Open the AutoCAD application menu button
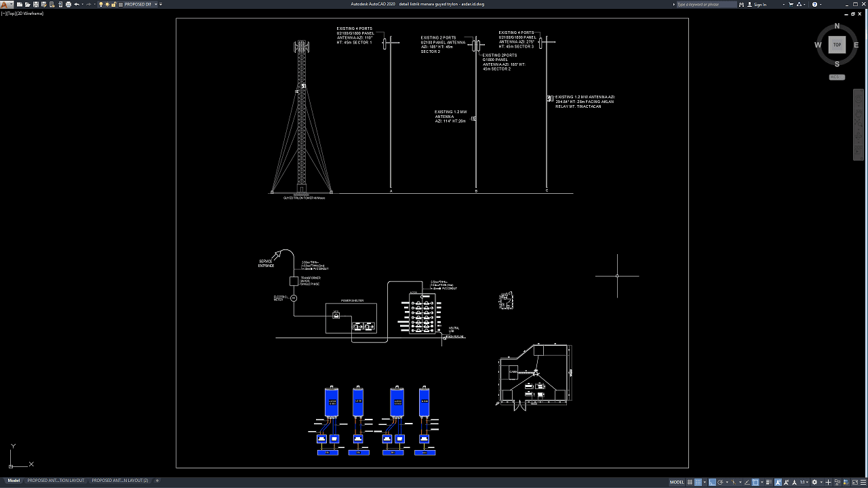This screenshot has height=488, width=868. click(x=6, y=5)
